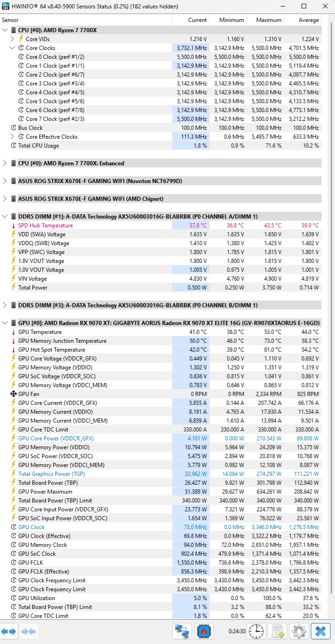The height and width of the screenshot is (644, 335).
Task: Expand the Core VIDs row
Action: pos(12,39)
